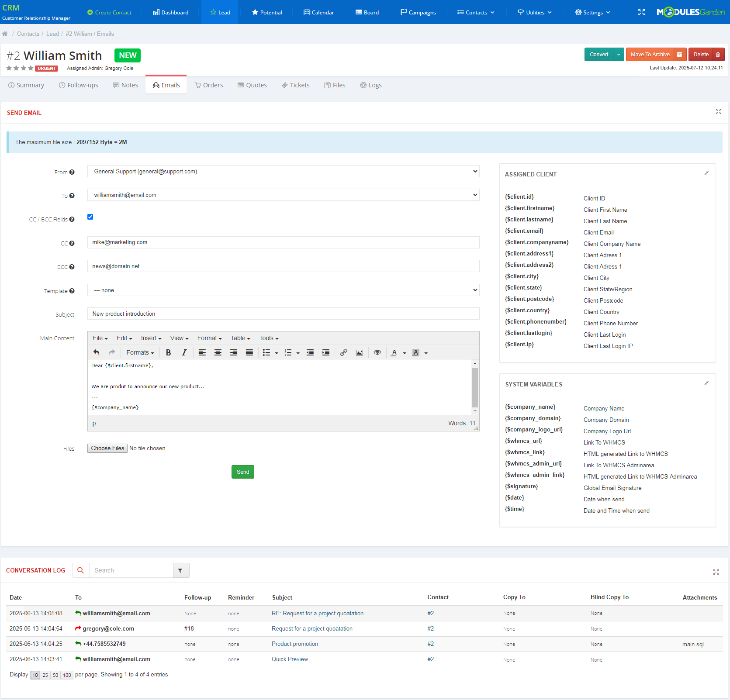Open the Template dropdown
730x700 pixels.
(x=283, y=290)
